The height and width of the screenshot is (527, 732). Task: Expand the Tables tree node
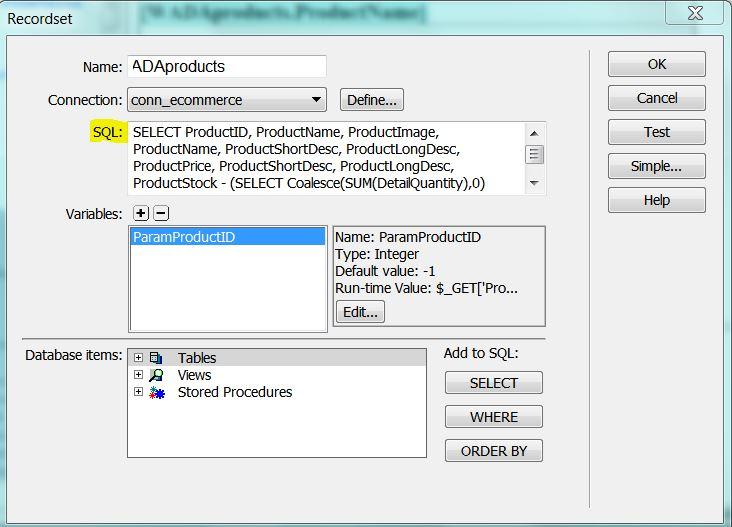[138, 358]
